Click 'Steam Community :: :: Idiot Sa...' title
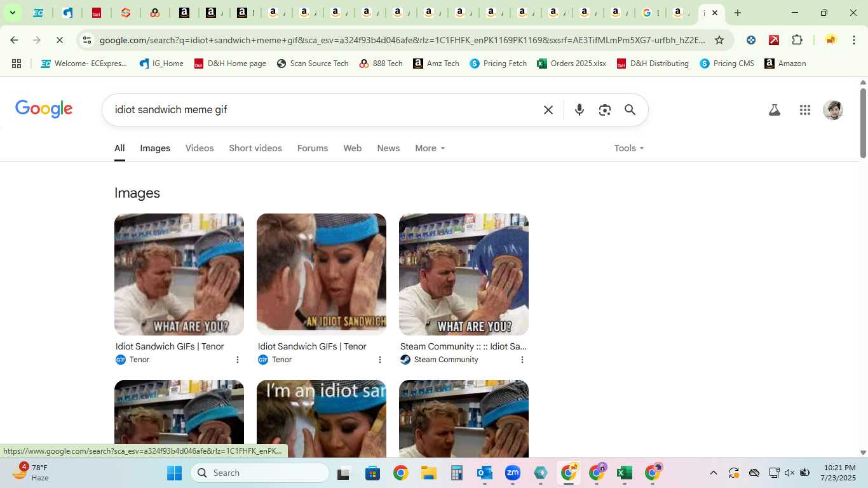 tap(463, 346)
